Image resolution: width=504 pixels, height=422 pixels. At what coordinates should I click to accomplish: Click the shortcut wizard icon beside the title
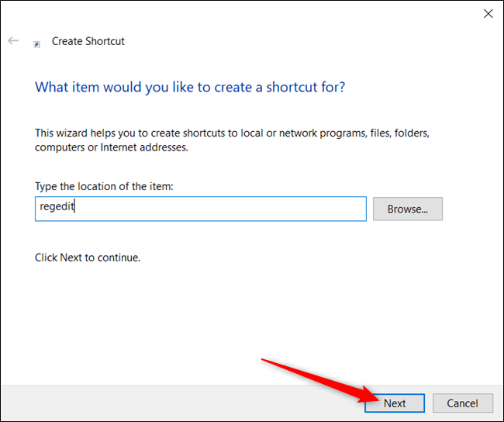tap(37, 44)
